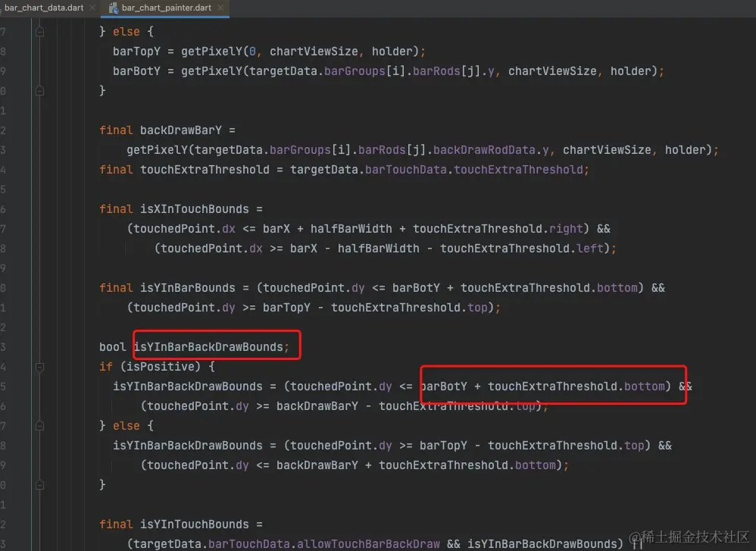Collapse the fold marker beside 'if (isPositive) {'
756x551 pixels.
40,367
